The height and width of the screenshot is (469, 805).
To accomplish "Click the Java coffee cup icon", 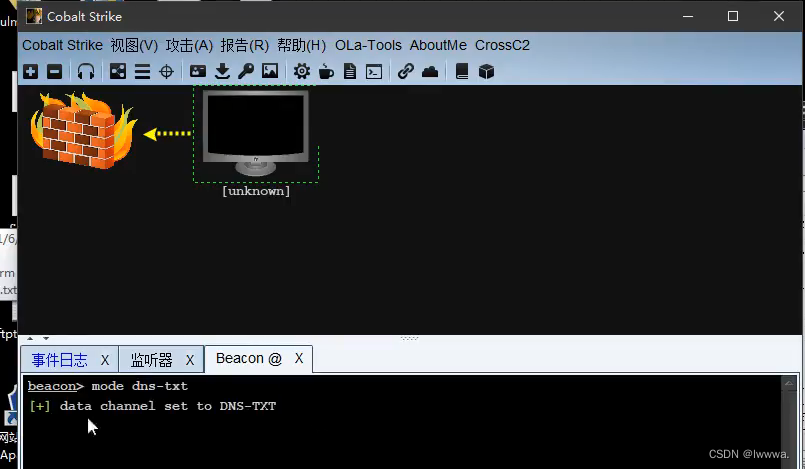I will tap(326, 71).
